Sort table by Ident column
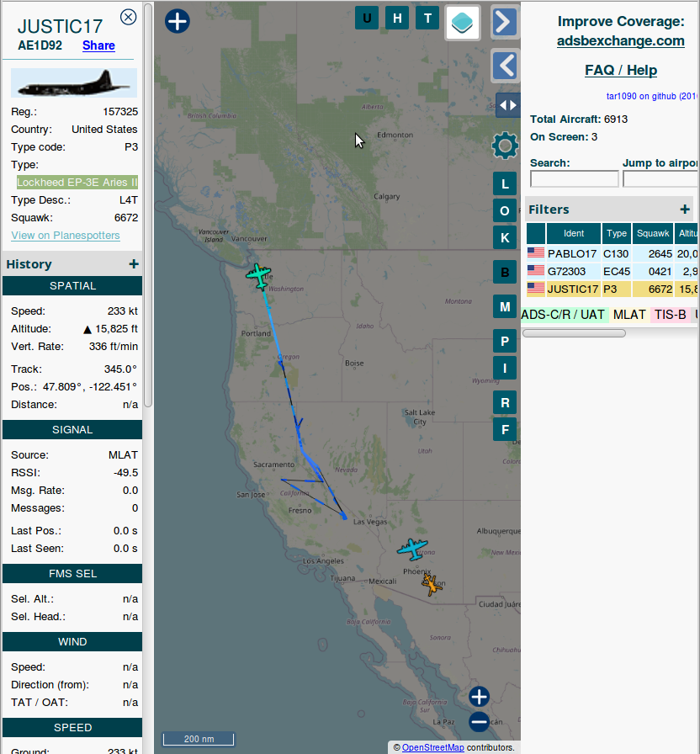 click(x=574, y=233)
